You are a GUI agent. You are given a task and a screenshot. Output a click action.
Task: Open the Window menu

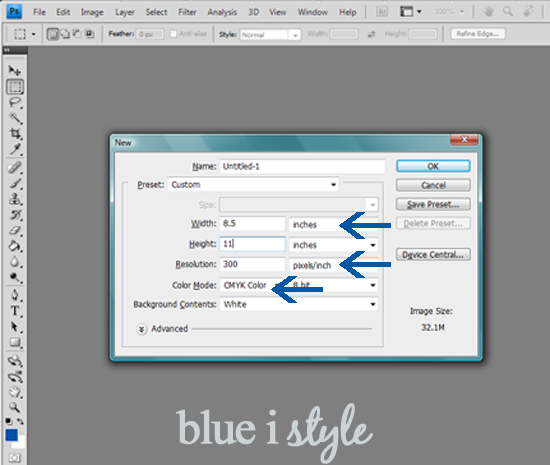313,12
